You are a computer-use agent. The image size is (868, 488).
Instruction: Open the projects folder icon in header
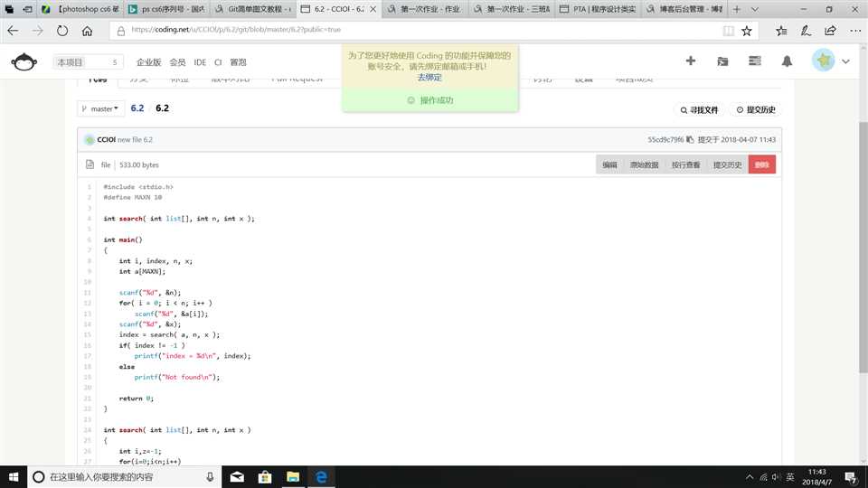coord(722,61)
